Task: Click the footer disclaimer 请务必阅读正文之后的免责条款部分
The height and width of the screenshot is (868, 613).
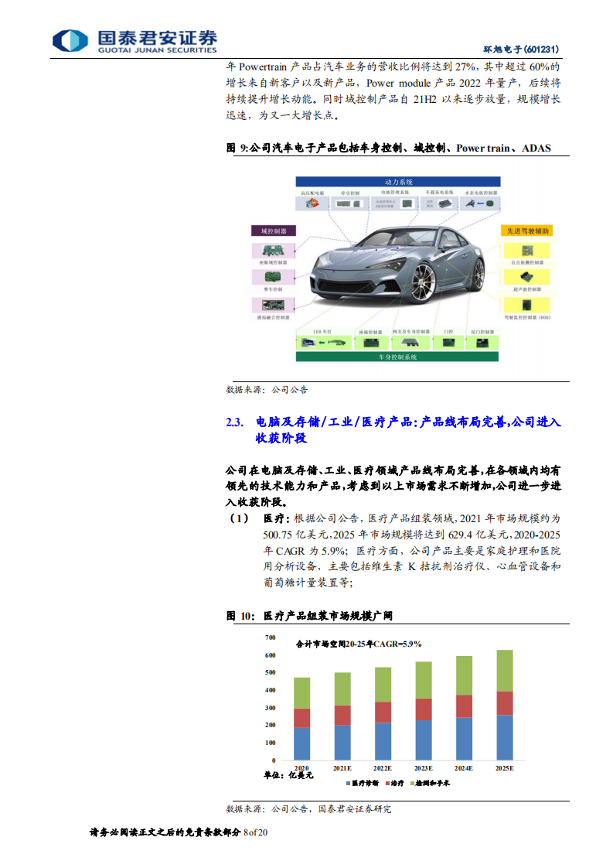Action: coord(165,832)
